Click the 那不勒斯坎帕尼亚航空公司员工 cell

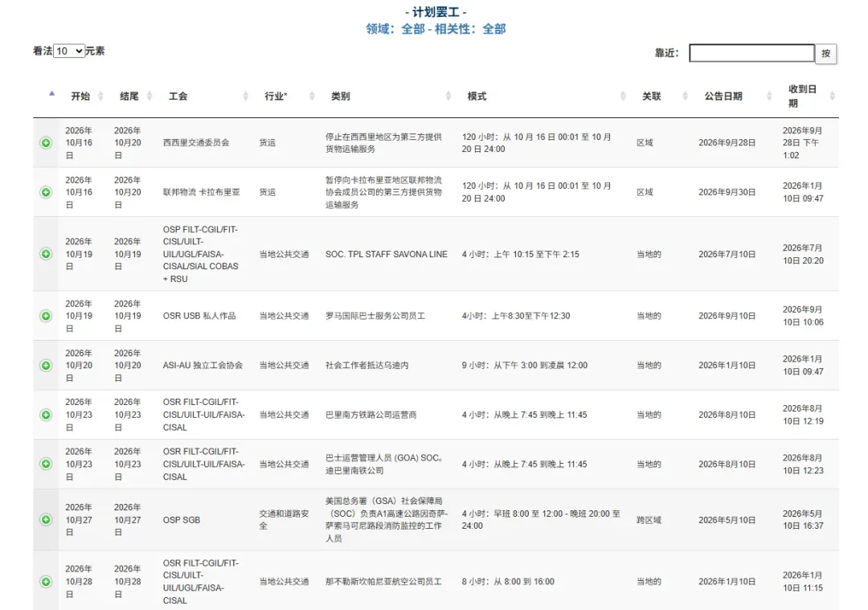(383, 582)
